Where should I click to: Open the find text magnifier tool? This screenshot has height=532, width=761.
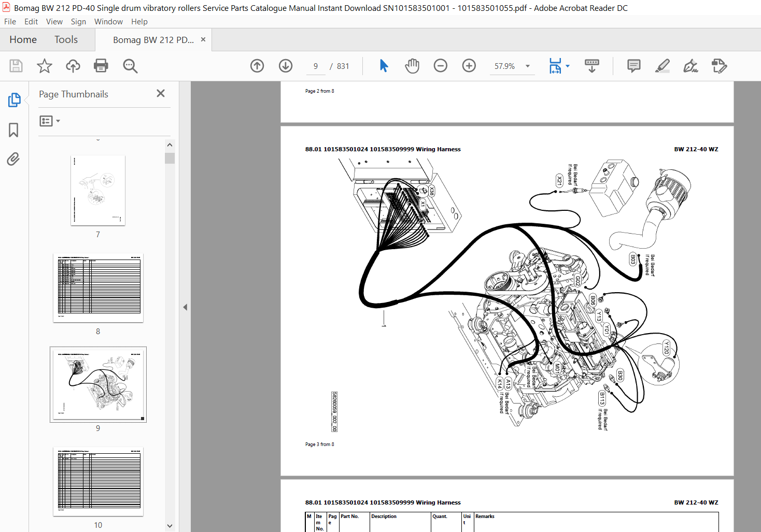(x=130, y=66)
